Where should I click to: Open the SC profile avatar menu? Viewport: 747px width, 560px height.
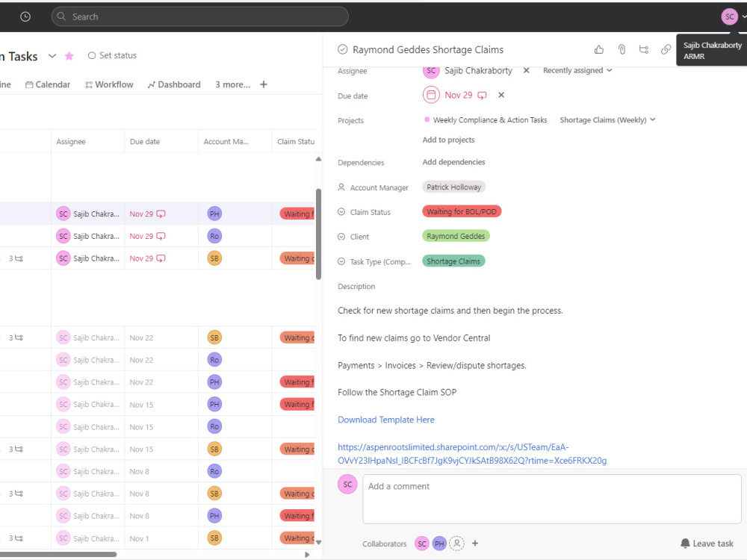point(729,16)
